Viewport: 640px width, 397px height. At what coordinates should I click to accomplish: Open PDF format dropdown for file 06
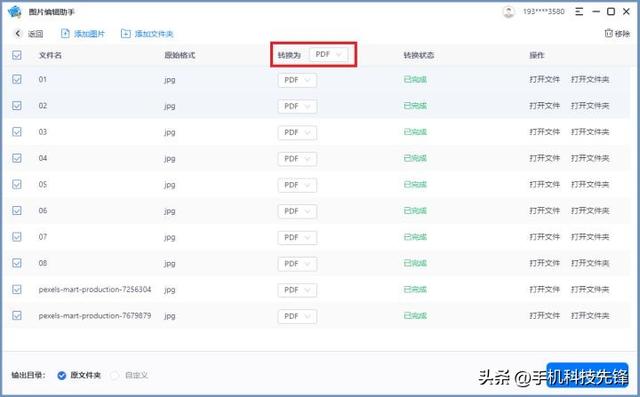coord(297,211)
